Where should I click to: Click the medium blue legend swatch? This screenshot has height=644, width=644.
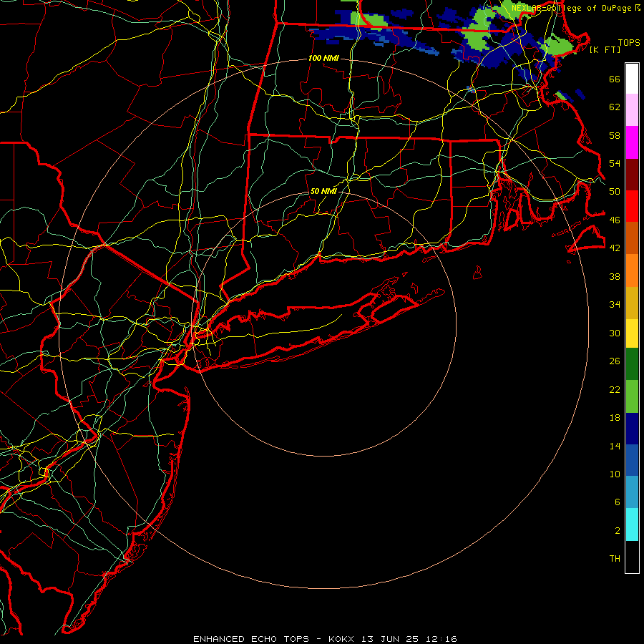click(x=632, y=460)
